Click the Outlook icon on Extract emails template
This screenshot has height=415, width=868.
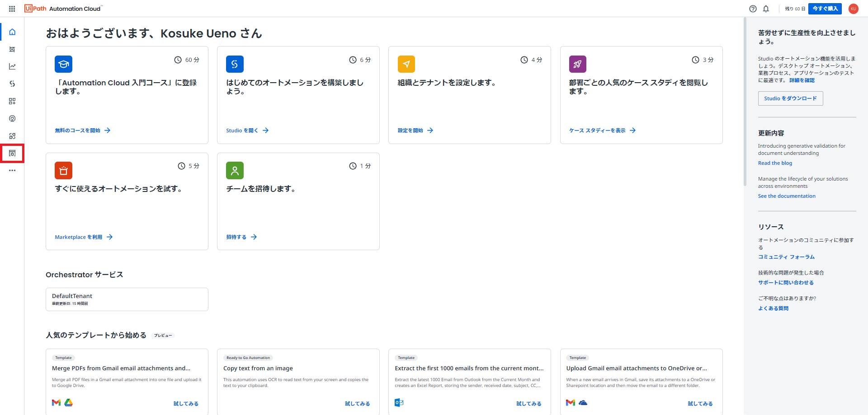[399, 402]
